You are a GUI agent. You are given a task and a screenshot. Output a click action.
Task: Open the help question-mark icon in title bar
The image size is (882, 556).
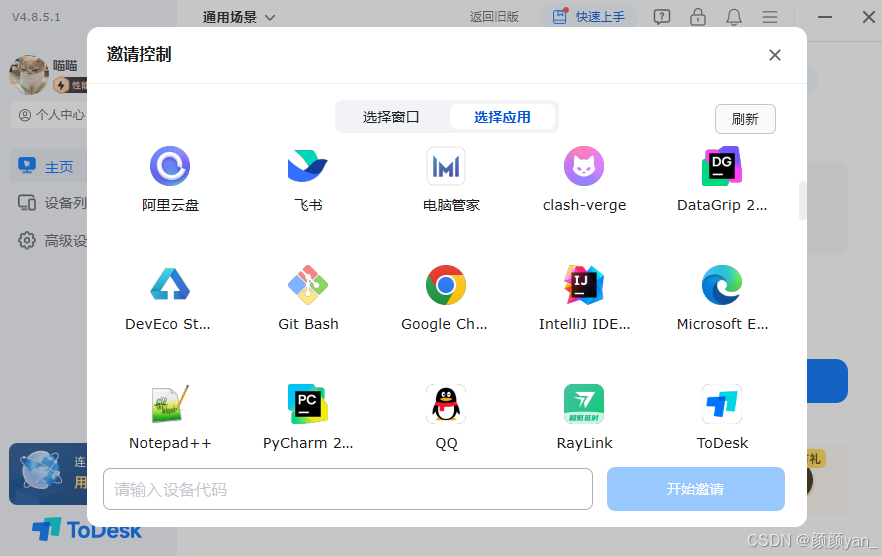(x=662, y=17)
